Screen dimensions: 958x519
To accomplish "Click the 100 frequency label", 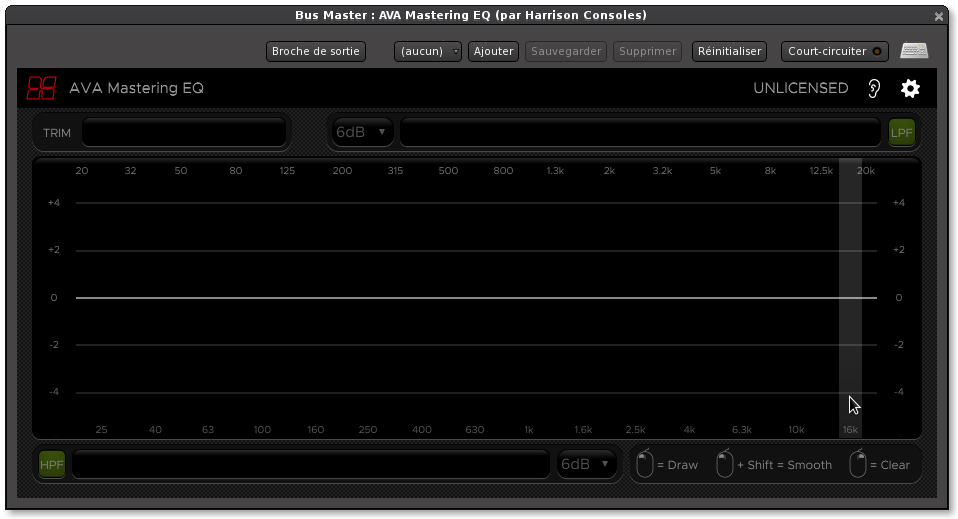I will pyautogui.click(x=262, y=430).
